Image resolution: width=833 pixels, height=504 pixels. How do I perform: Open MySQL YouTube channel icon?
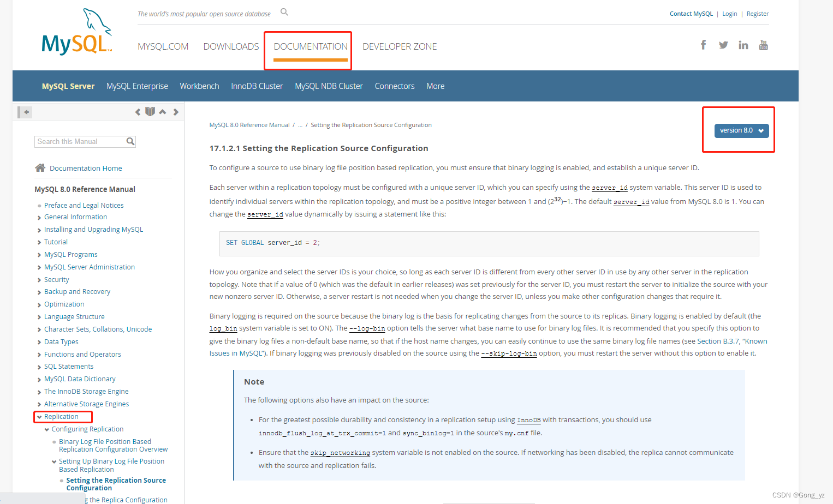[x=763, y=45]
